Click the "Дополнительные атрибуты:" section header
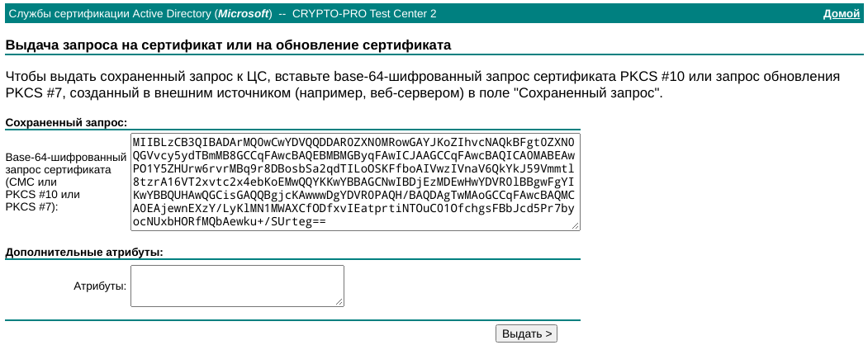The width and height of the screenshot is (868, 364). coord(84,252)
